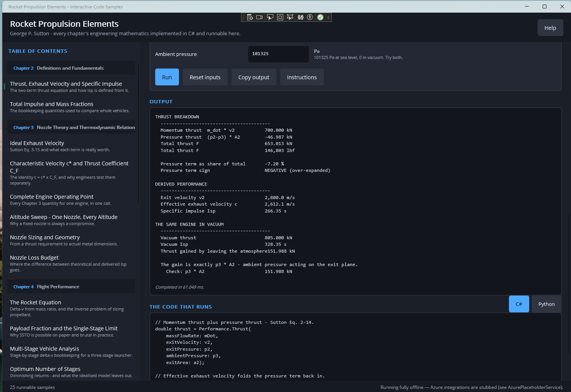Click 'Momentum thrust' 700.000 kN line
Image resolution: width=571 pixels, height=392 pixels.
coord(226,130)
